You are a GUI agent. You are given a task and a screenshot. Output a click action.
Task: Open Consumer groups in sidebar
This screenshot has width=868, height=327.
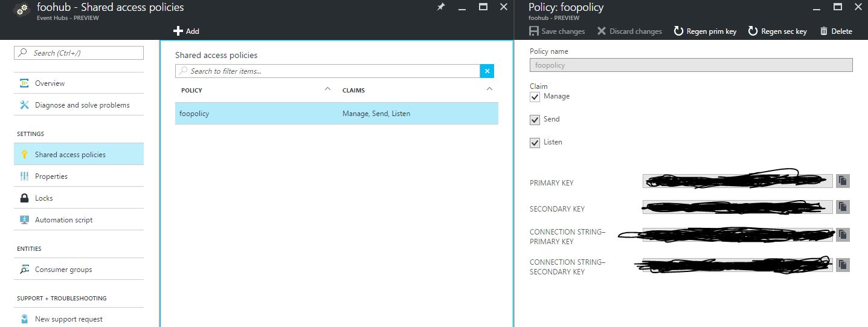pos(63,270)
